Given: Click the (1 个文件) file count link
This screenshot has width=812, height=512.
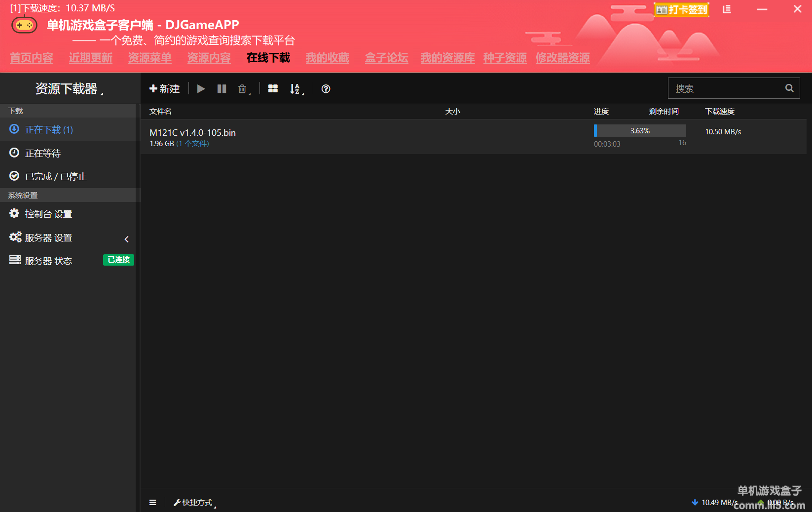Looking at the screenshot, I should [193, 144].
